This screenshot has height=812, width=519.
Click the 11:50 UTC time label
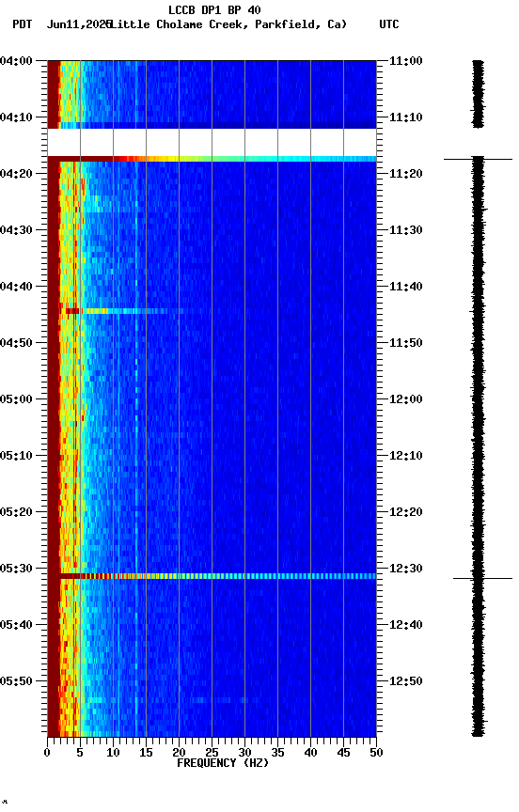pos(405,343)
